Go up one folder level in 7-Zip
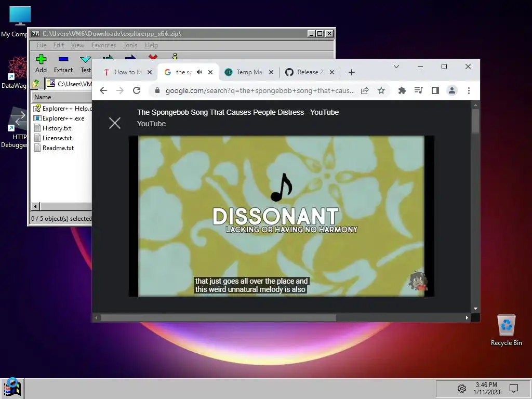 [x=36, y=84]
